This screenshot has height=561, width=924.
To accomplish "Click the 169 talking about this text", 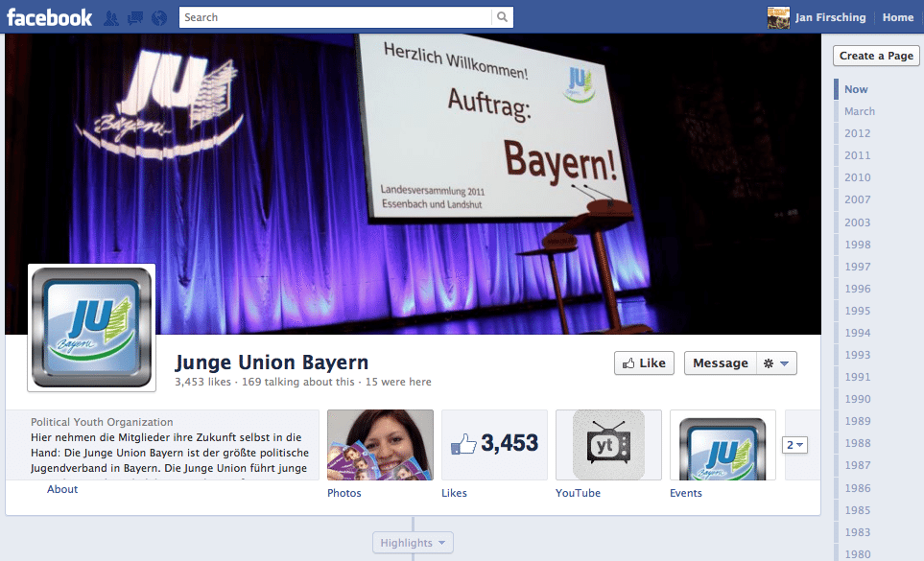I will coord(298,382).
